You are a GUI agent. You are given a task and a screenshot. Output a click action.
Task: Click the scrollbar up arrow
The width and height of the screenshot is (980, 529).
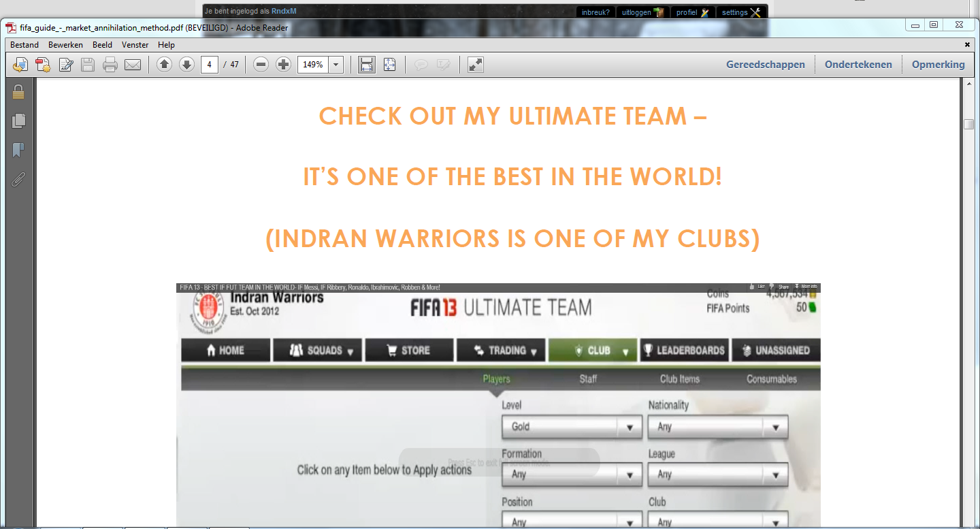click(x=969, y=84)
